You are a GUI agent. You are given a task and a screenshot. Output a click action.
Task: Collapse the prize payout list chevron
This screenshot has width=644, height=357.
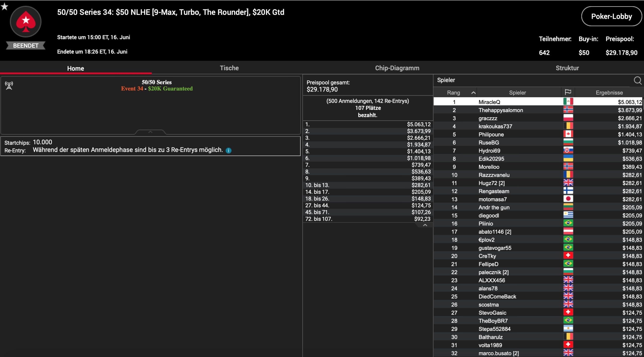tap(425, 225)
